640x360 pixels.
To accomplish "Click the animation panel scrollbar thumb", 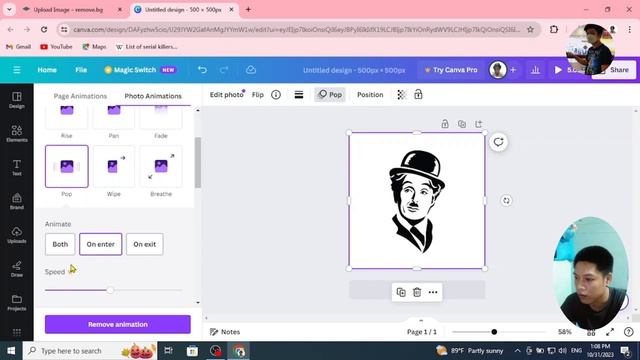I will pos(198,162).
